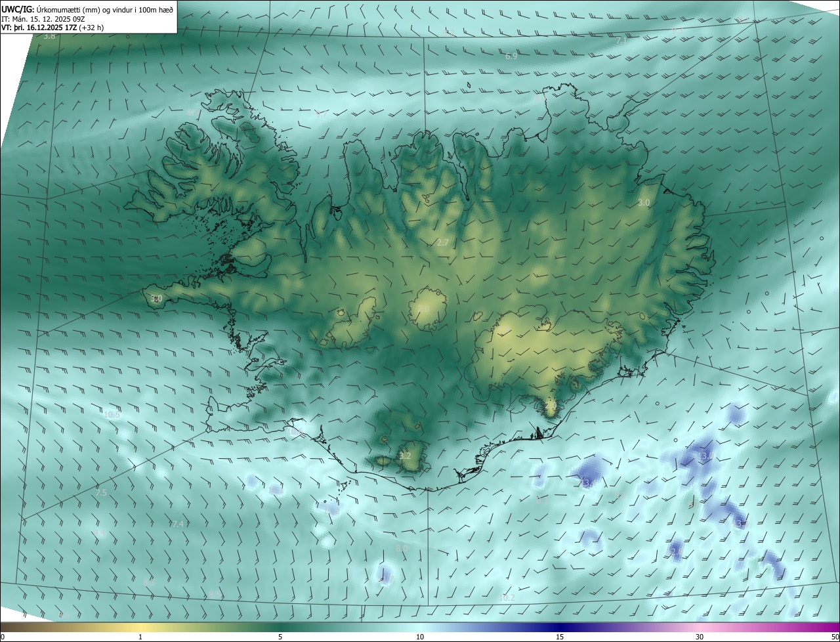The width and height of the screenshot is (840, 642).
Task: Click the colorbar tick label "50"
Action: 835,637
